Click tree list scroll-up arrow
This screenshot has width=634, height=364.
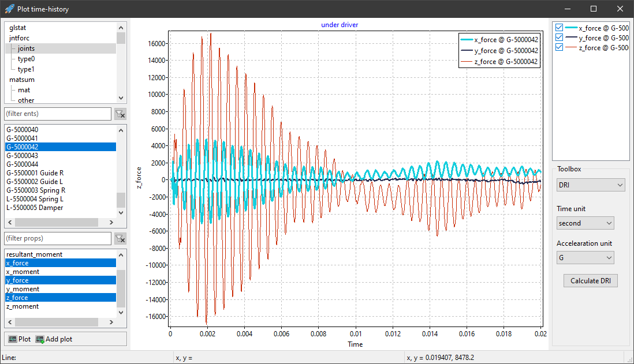pos(121,28)
